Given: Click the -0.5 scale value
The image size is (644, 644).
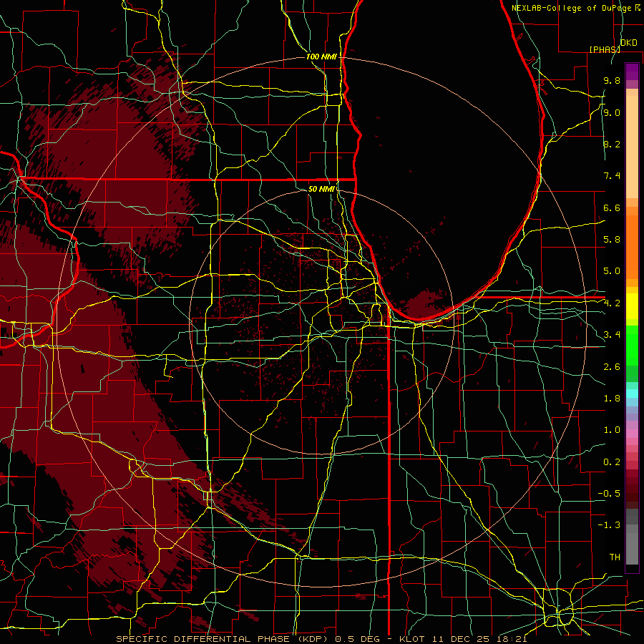Looking at the screenshot, I should [x=609, y=494].
